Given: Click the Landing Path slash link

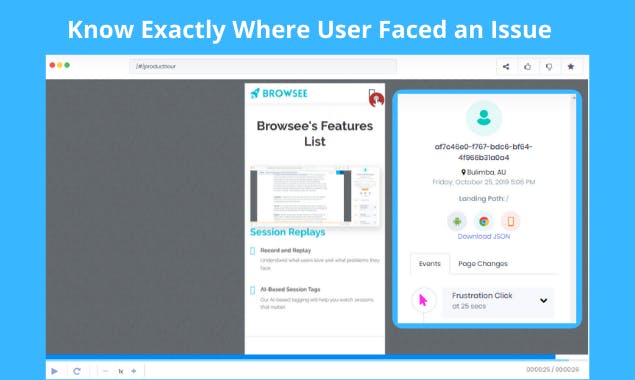Looking at the screenshot, I should (x=507, y=199).
